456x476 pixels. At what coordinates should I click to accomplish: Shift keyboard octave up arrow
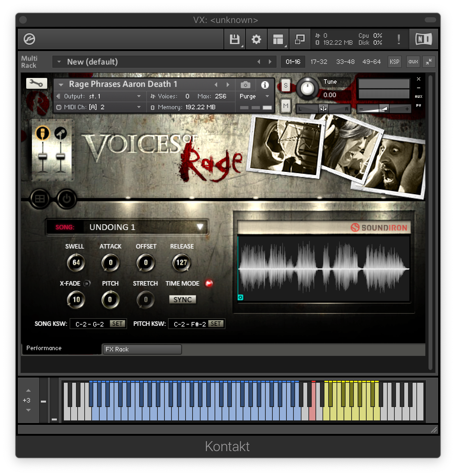point(28,390)
